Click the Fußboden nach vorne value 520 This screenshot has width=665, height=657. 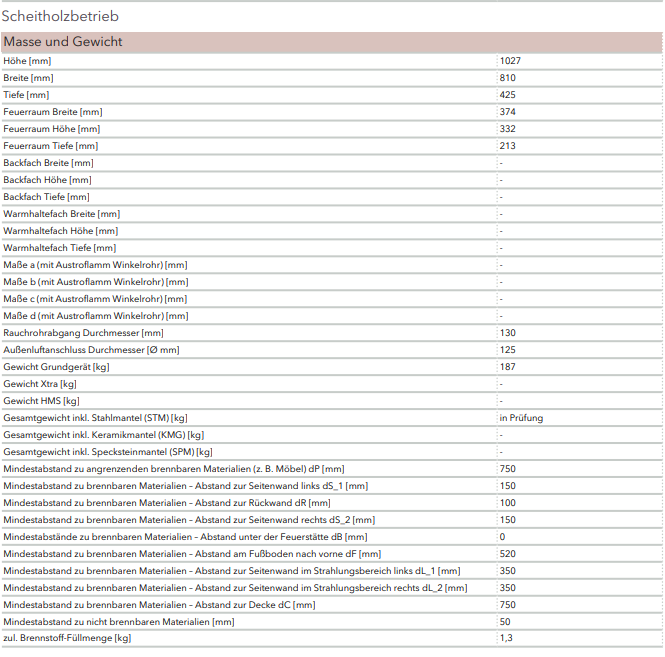507,554
